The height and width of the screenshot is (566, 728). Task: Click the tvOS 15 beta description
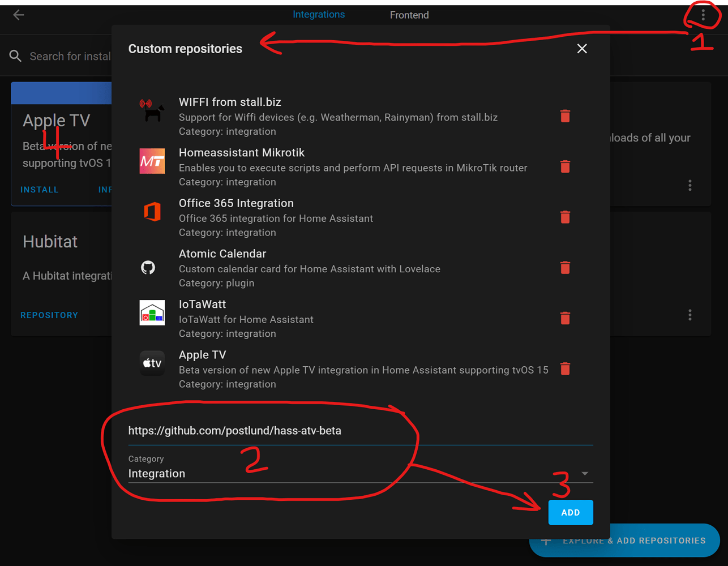click(x=363, y=370)
